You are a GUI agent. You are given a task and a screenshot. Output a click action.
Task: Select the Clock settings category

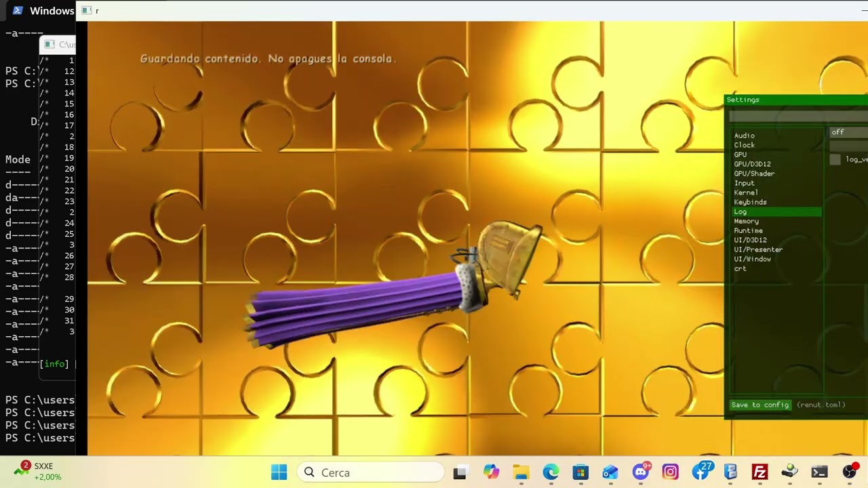pos(744,145)
